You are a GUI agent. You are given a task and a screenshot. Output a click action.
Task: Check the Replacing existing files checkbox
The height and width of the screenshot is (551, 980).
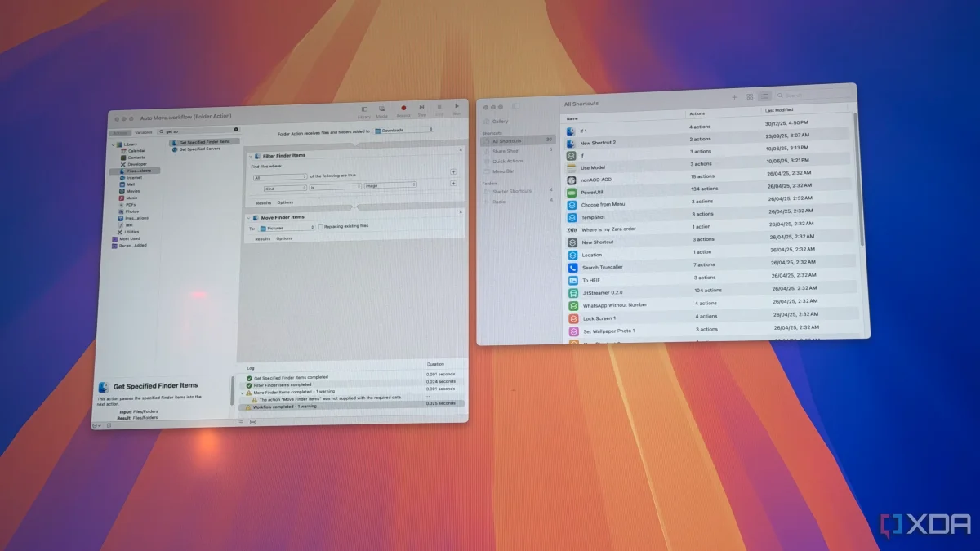coord(321,227)
